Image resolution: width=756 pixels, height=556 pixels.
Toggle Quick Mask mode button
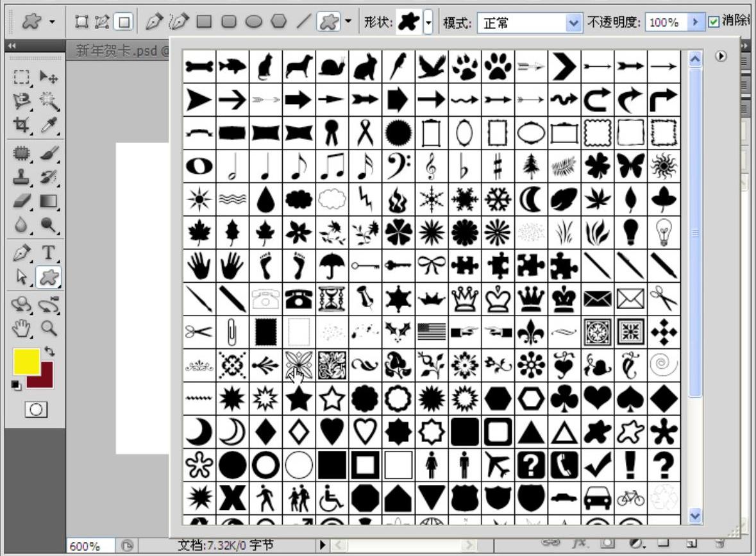coord(35,409)
